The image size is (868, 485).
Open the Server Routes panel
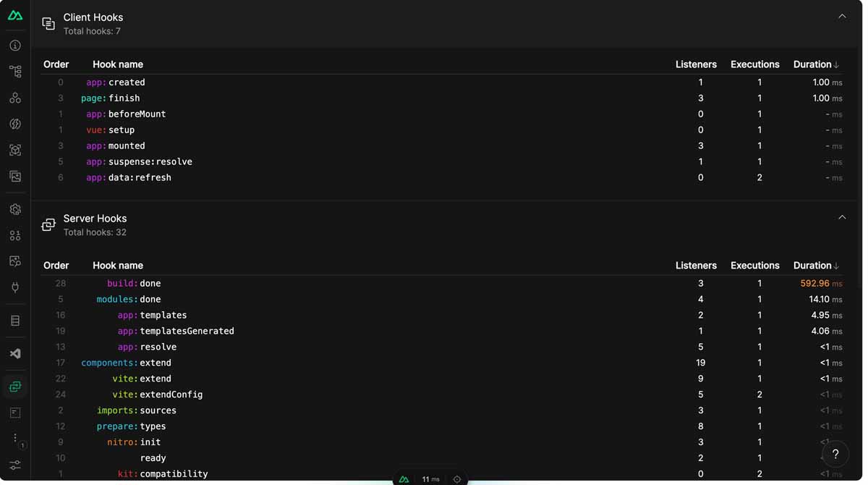(x=14, y=320)
